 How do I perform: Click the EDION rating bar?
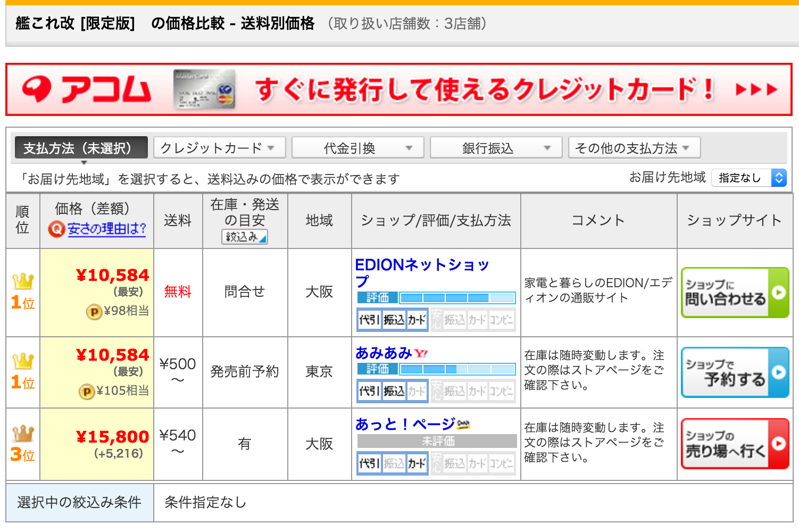(457, 297)
